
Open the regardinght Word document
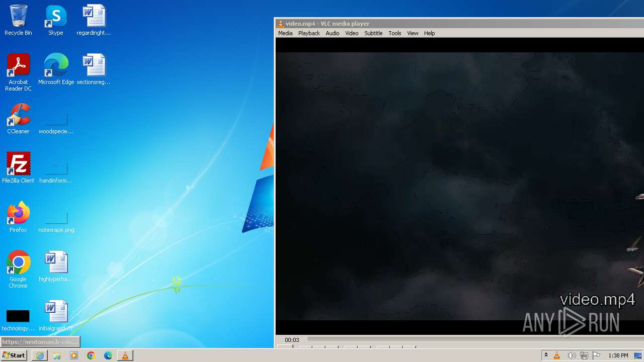[94, 20]
